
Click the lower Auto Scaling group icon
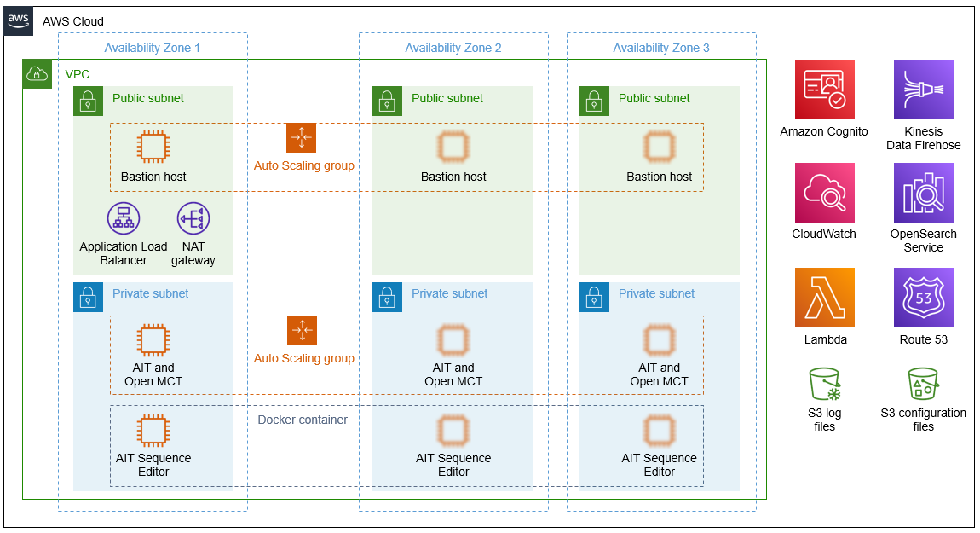coord(302,330)
